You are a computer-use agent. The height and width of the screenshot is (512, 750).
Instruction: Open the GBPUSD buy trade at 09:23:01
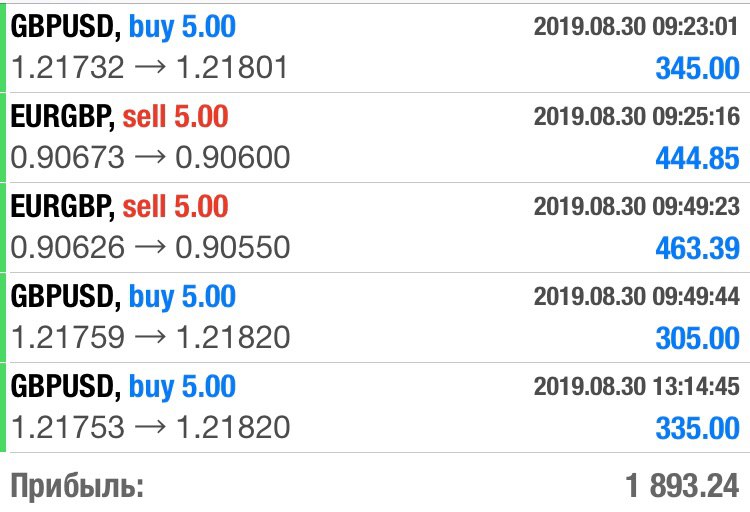pos(375,48)
